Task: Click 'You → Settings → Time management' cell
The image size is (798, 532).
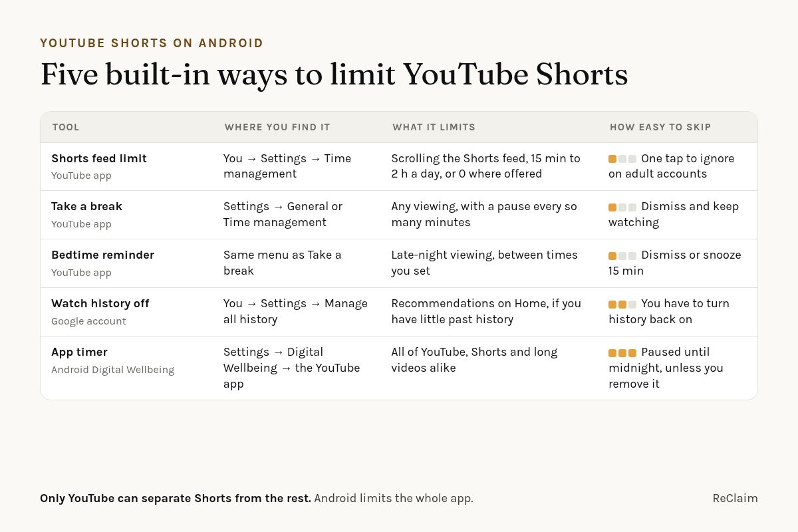Action: (x=287, y=166)
